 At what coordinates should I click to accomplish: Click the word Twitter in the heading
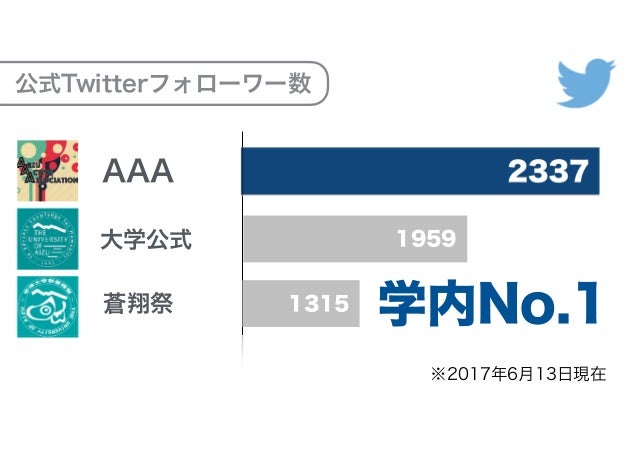pos(103,83)
